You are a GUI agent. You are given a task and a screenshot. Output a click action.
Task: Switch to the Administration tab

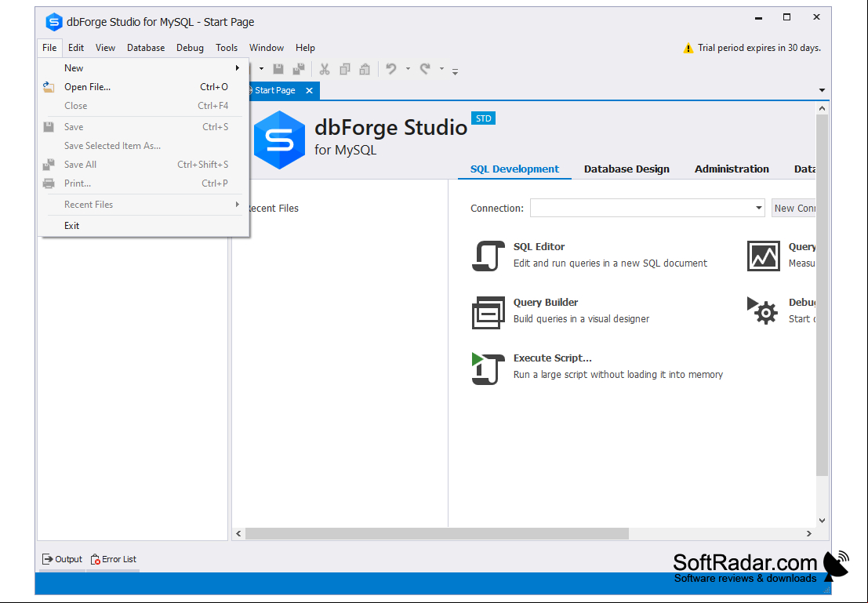(x=732, y=169)
